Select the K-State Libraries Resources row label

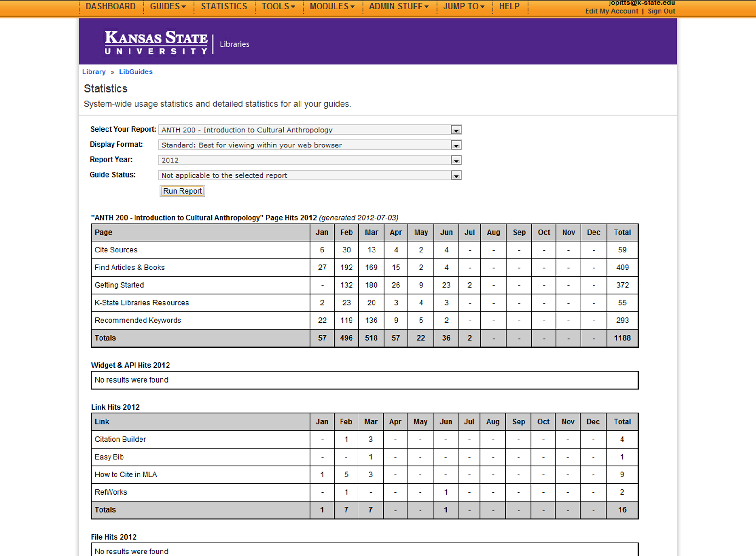click(x=142, y=303)
